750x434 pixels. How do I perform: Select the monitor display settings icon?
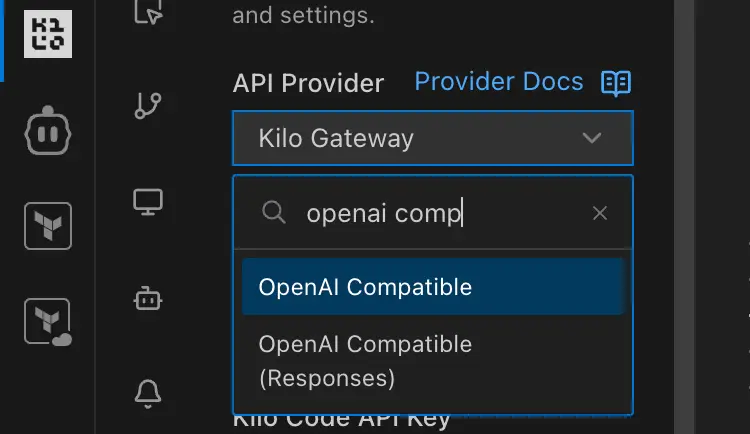point(148,202)
